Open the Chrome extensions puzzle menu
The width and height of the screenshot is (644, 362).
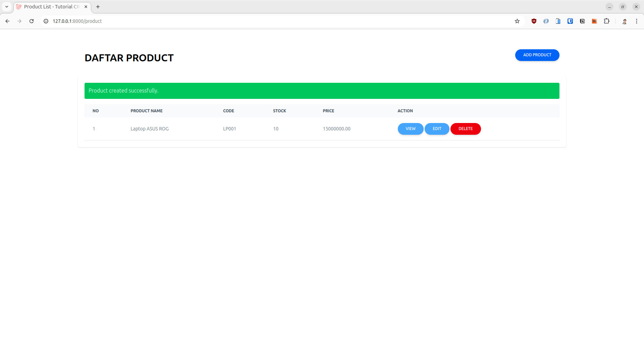point(607,21)
